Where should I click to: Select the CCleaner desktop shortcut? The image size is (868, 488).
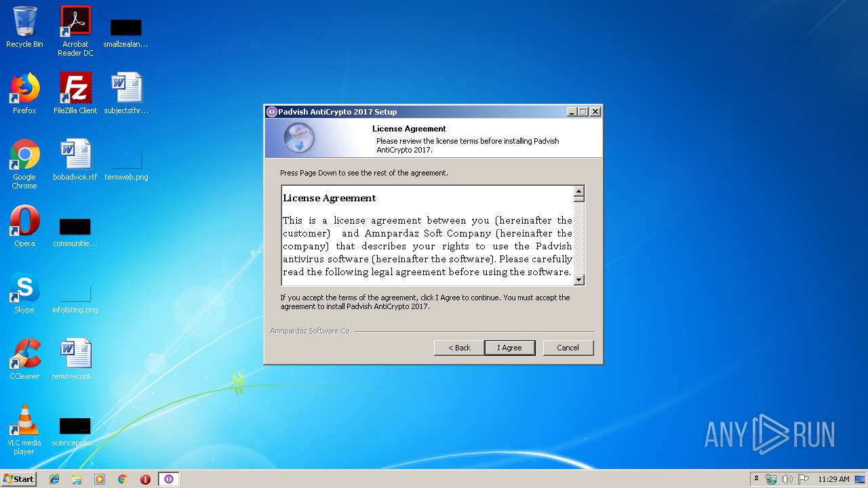pos(24,359)
